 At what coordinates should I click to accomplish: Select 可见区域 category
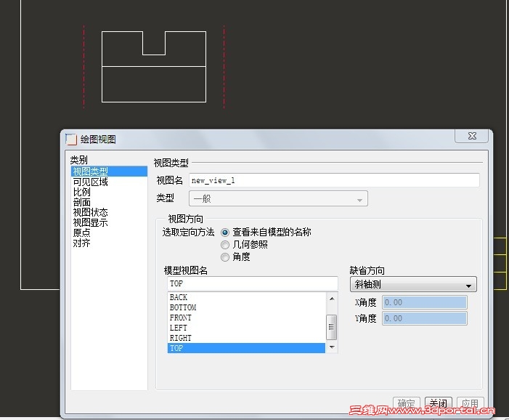[91, 182]
